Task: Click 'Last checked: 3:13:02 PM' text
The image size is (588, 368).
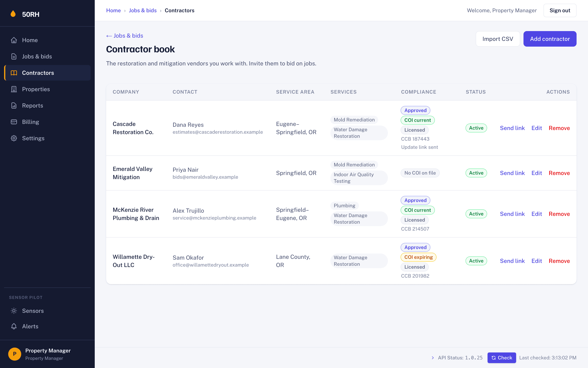Action: tap(548, 358)
